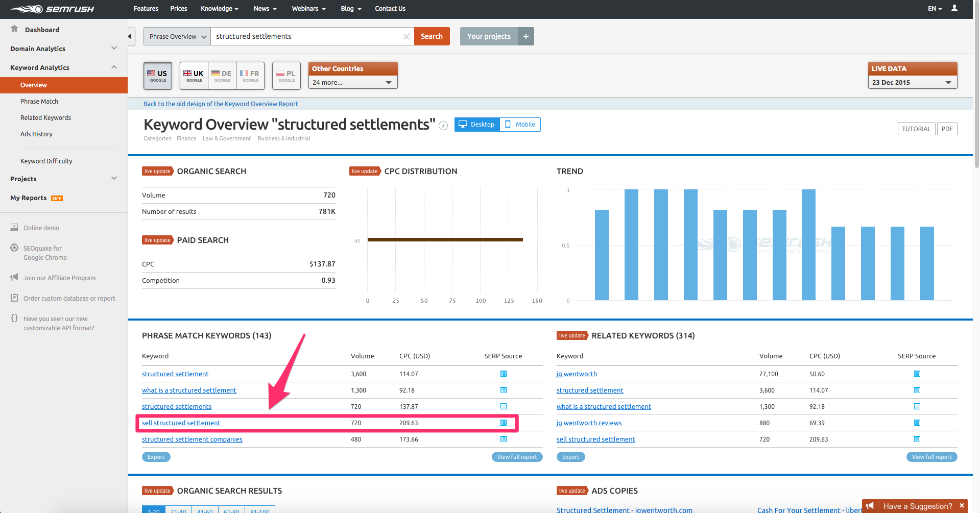Switch to the UK Google database

[x=194, y=76]
